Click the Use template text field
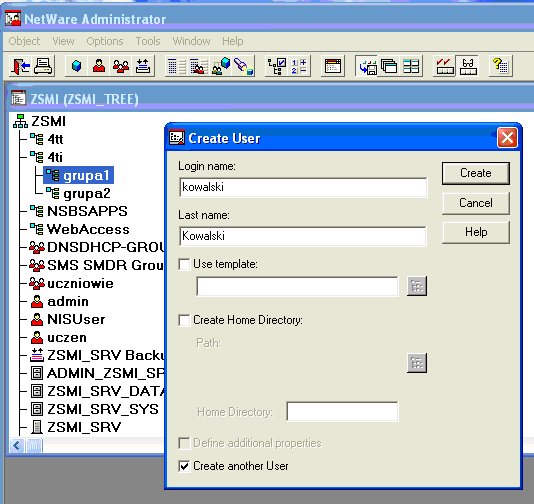Viewport: 534px width, 504px height. tap(297, 286)
